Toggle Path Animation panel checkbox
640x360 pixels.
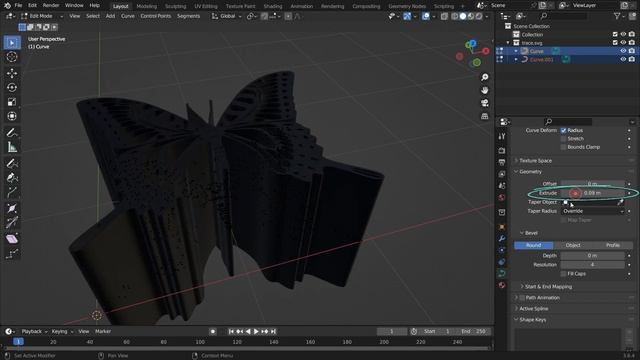[522, 298]
